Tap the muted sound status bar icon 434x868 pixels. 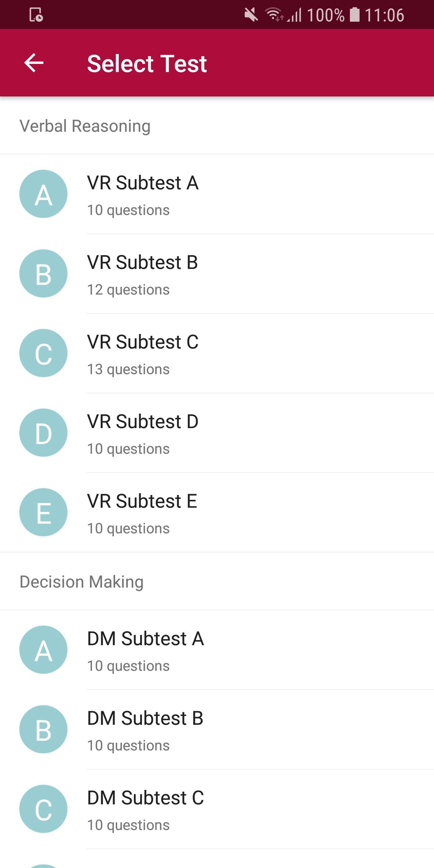[x=251, y=15]
